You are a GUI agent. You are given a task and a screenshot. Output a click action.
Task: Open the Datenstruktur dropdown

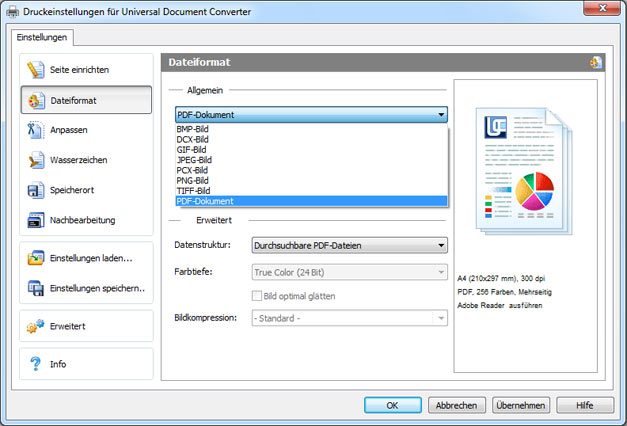click(349, 245)
